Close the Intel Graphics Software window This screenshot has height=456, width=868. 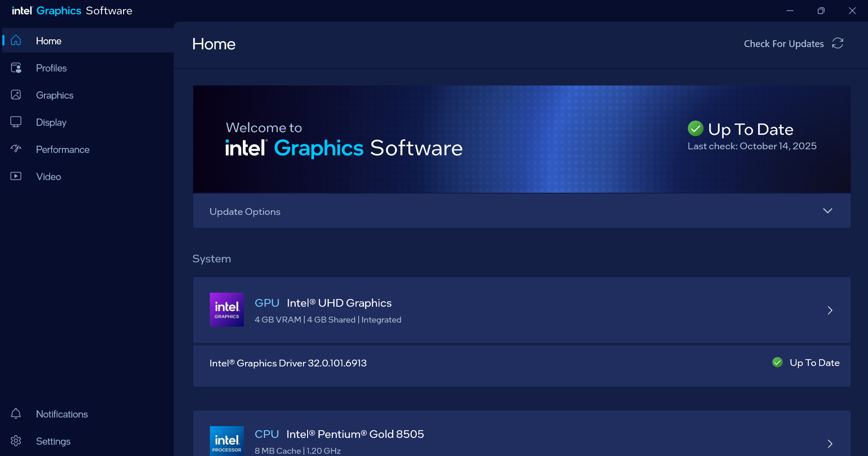pos(852,11)
